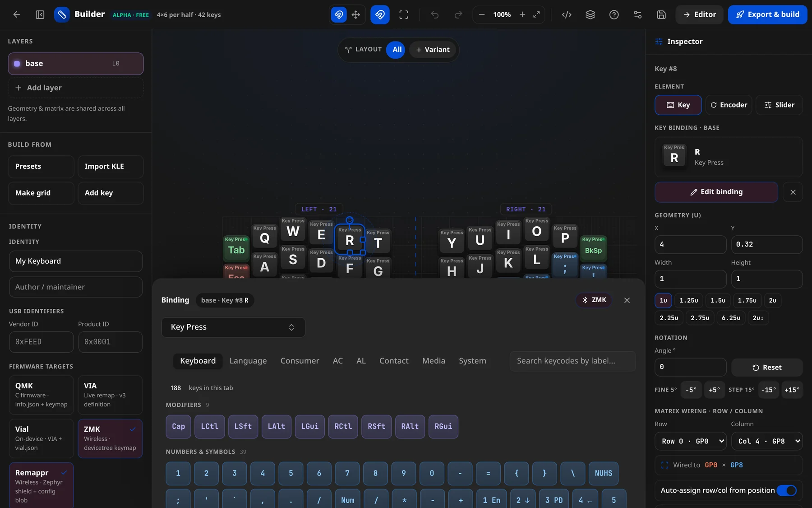The width and height of the screenshot is (812, 508).
Task: Toggle the VIA firmware target
Action: (x=110, y=395)
